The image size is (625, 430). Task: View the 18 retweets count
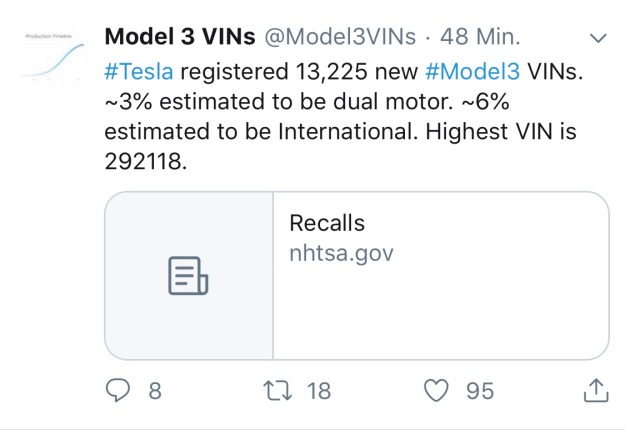(x=318, y=391)
